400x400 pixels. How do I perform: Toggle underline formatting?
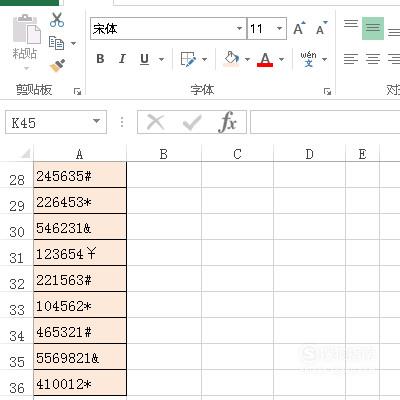144,59
